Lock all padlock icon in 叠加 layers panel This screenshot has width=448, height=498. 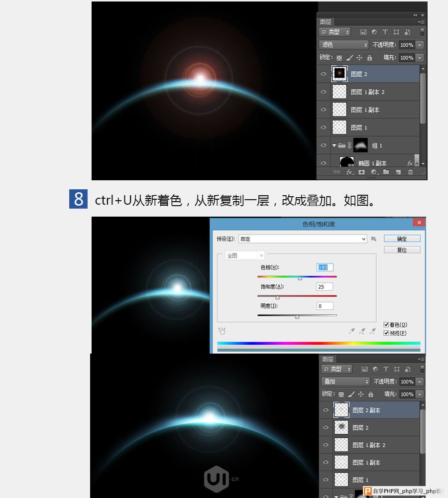click(370, 394)
